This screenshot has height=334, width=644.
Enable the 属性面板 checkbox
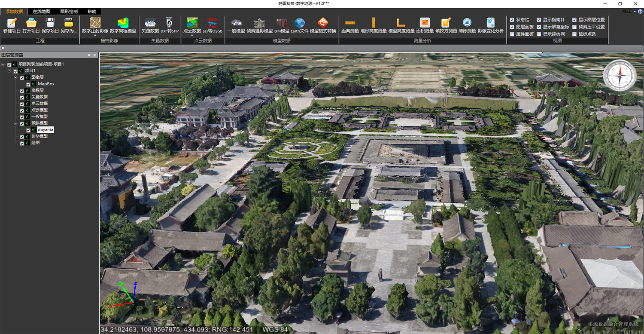[512, 34]
